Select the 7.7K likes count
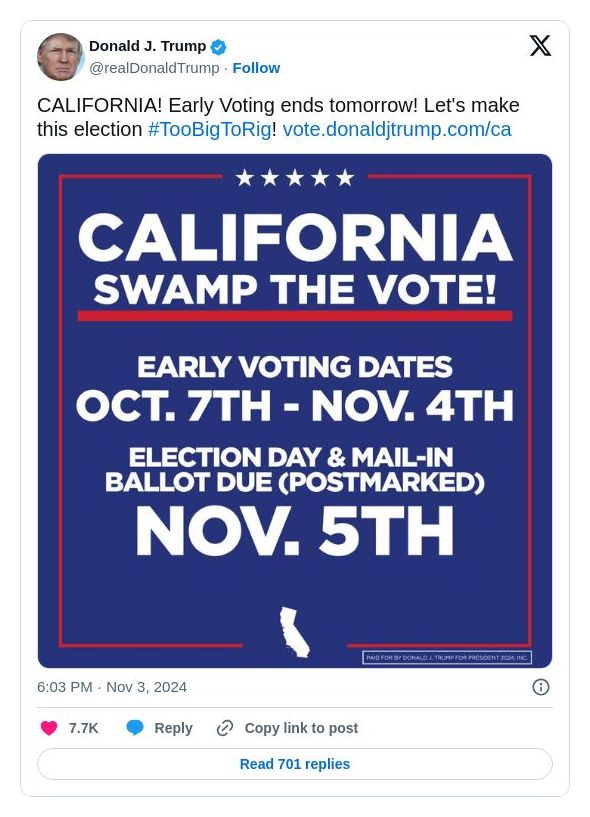This screenshot has width=590, height=817. click(x=83, y=728)
